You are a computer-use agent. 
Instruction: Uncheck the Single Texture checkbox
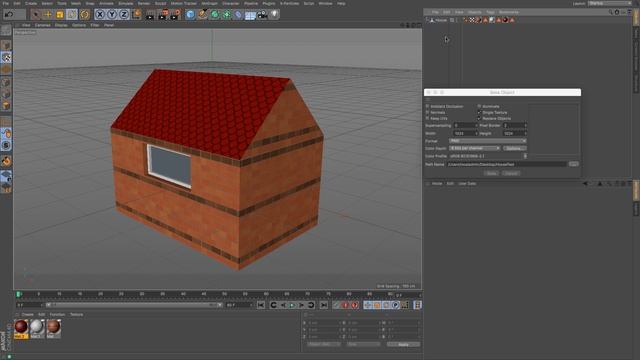pyautogui.click(x=479, y=112)
